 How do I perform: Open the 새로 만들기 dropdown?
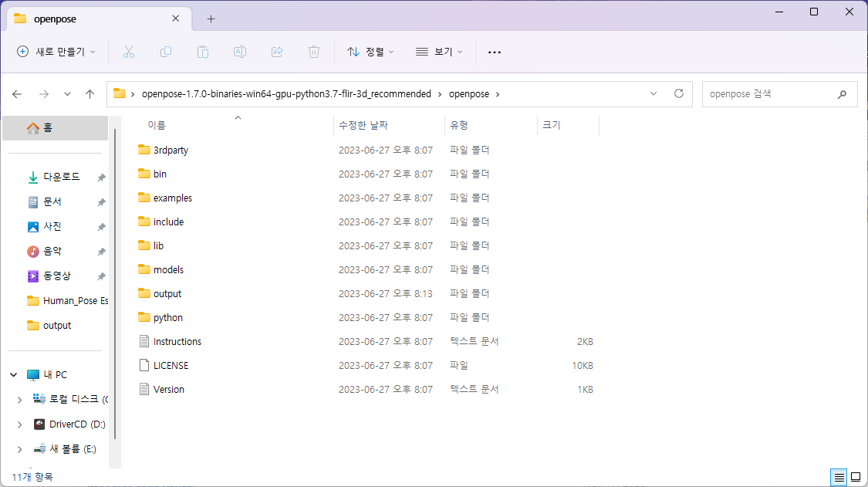56,52
